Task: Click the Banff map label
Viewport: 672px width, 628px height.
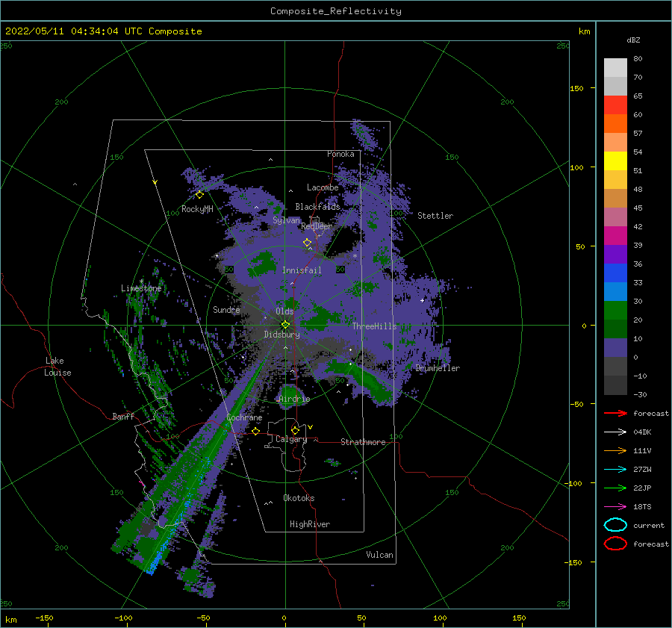Action: click(x=123, y=416)
